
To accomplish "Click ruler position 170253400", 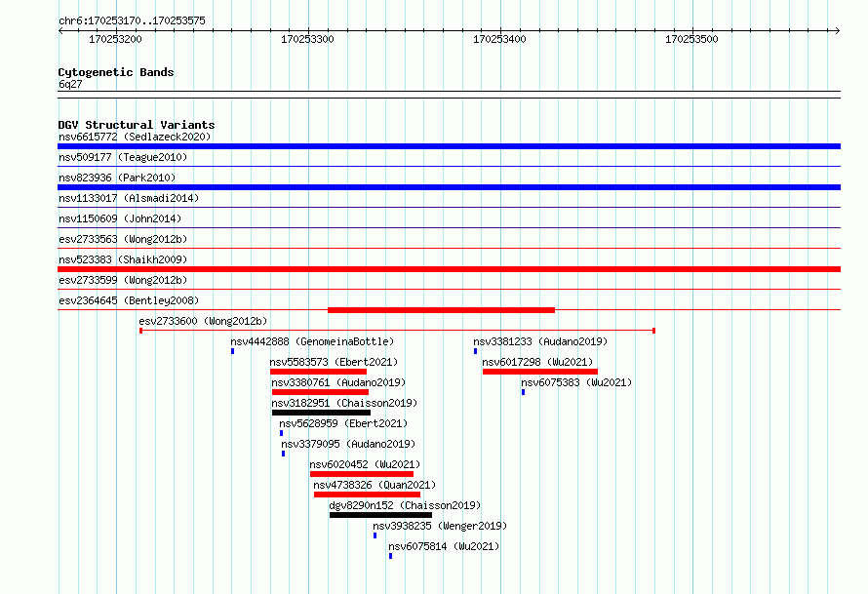I will pyautogui.click(x=499, y=39).
